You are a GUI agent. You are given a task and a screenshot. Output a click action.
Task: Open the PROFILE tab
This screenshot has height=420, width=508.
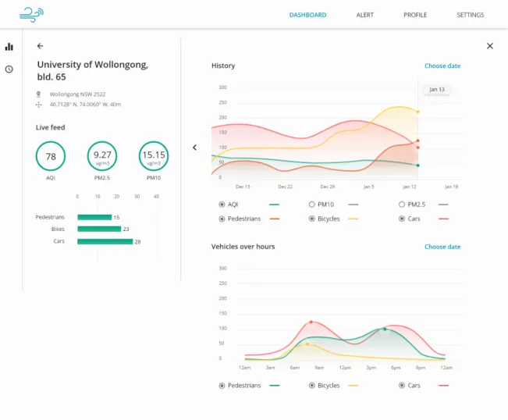point(415,15)
